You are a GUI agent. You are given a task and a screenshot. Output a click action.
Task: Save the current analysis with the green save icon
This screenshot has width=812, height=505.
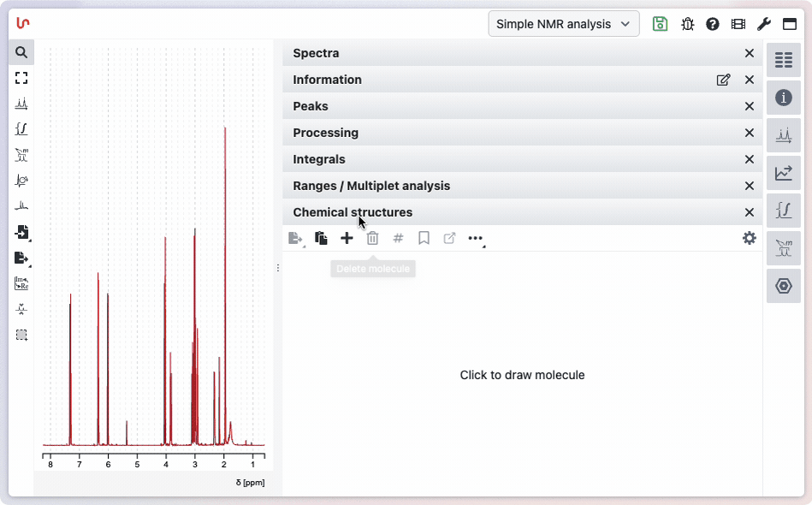pyautogui.click(x=660, y=23)
